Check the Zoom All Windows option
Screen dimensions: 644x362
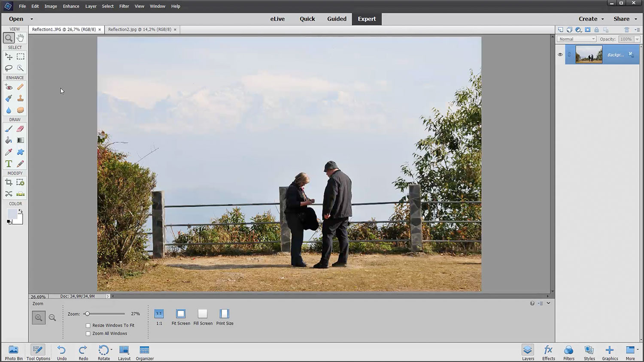[88, 334]
